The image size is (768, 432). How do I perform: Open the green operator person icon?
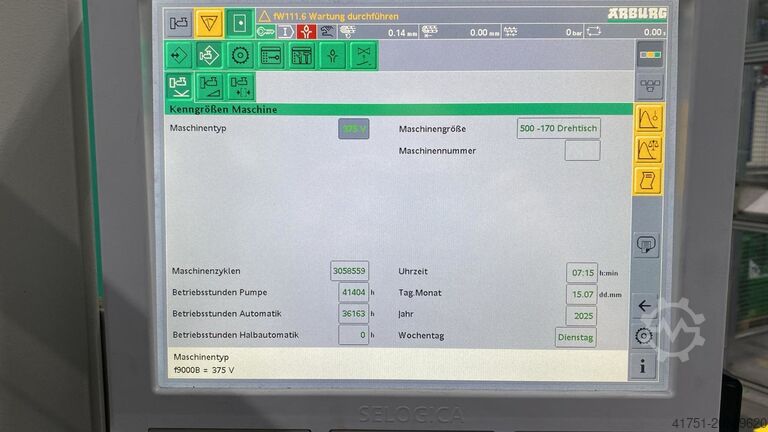pos(333,55)
